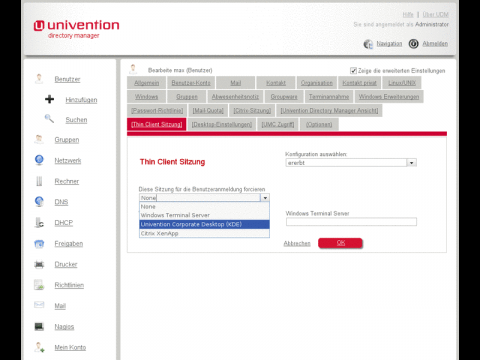This screenshot has width=480, height=360.
Task: Click the DNS globe icon
Action: (x=39, y=202)
